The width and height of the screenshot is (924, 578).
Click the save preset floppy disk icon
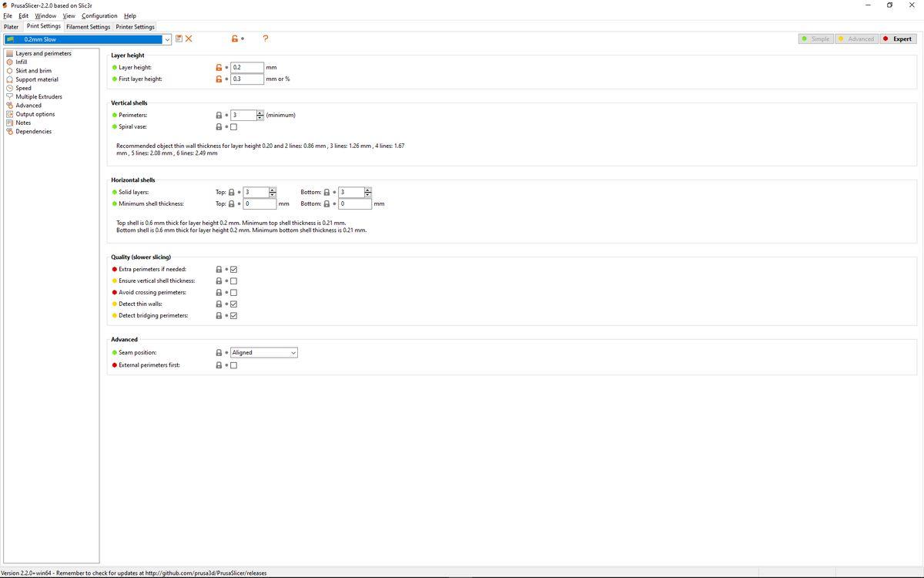[179, 39]
